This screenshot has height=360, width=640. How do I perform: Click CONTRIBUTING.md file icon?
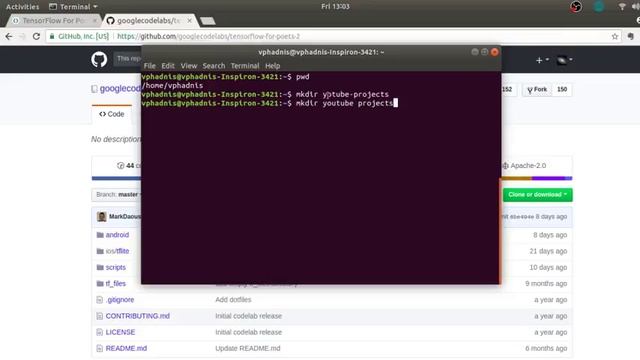coord(100,316)
